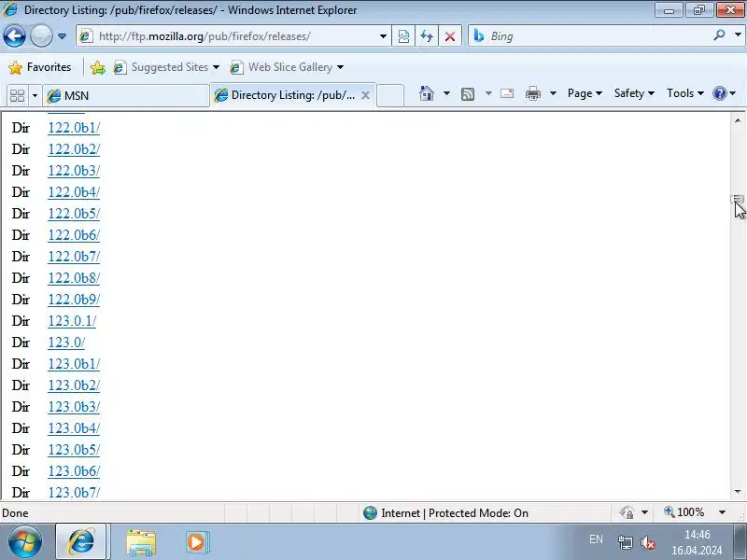Open Compatibility View icon in address bar
The image size is (747, 560).
point(403,36)
